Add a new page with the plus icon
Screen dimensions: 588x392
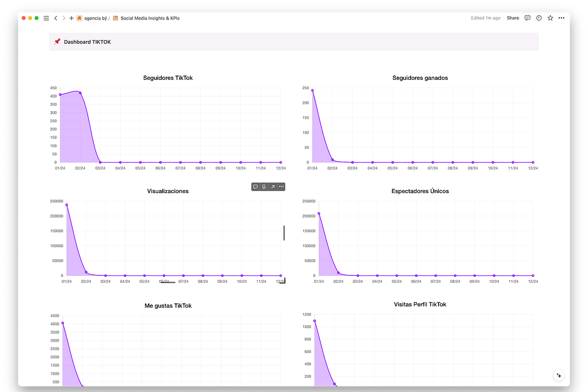coord(72,18)
